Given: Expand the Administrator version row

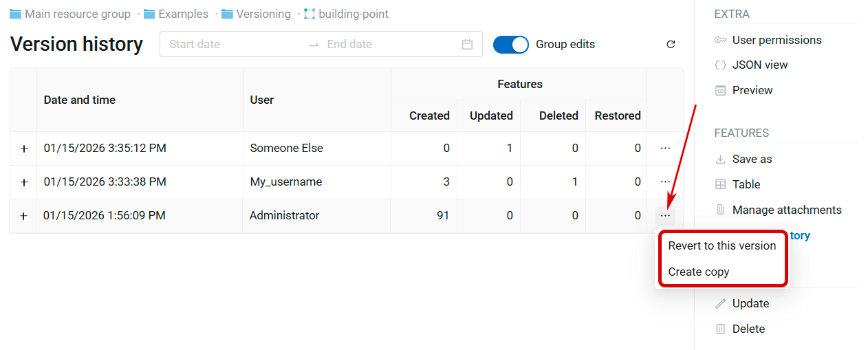Looking at the screenshot, I should click(x=24, y=216).
